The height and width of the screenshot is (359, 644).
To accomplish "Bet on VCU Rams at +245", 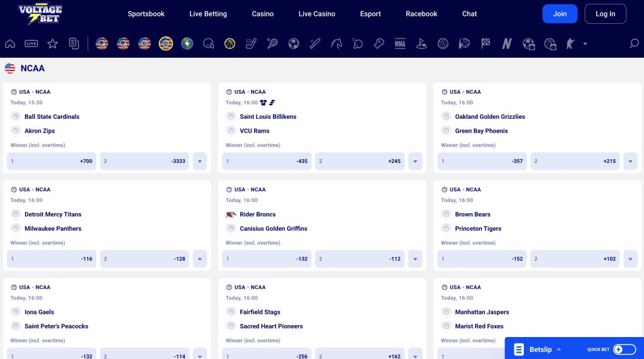I will tap(360, 162).
